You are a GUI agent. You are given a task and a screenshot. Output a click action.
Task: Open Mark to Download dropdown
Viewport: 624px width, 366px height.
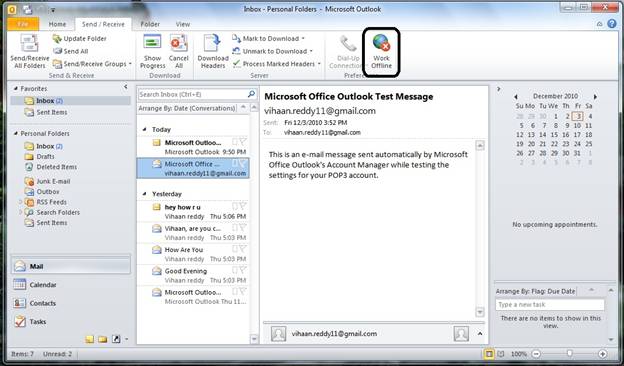(x=268, y=39)
